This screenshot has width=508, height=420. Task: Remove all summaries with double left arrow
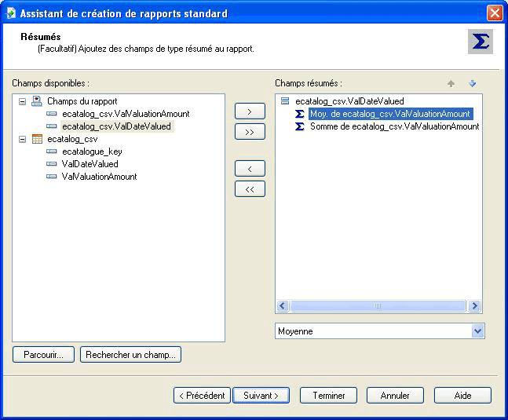tap(250, 188)
